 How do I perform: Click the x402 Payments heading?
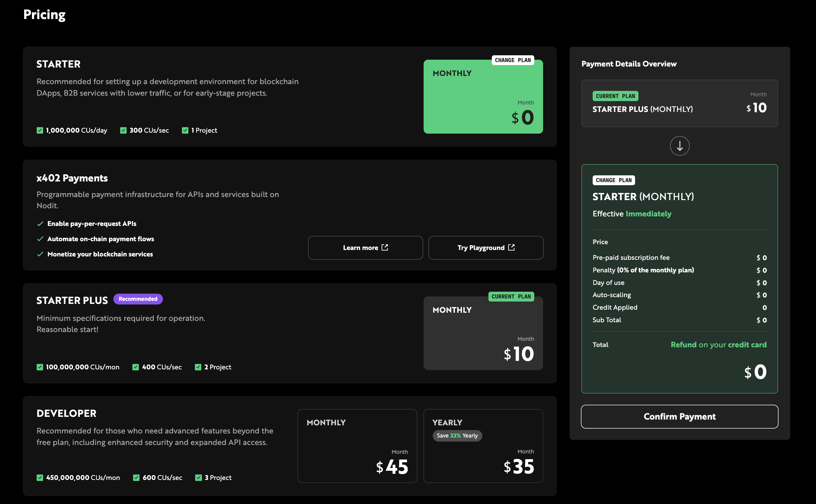pos(72,178)
